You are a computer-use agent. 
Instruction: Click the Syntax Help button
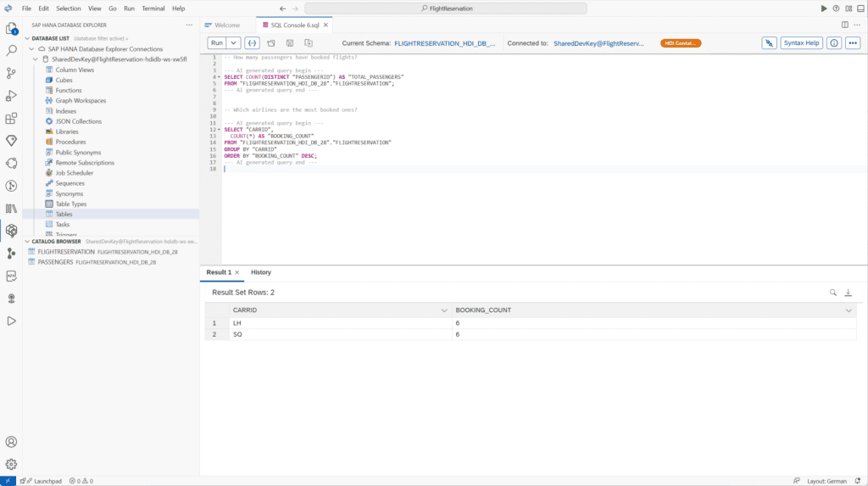point(801,42)
